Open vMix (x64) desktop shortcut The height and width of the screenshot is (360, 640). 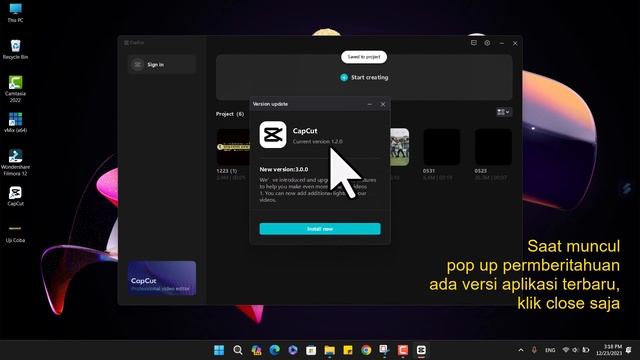pos(16,122)
